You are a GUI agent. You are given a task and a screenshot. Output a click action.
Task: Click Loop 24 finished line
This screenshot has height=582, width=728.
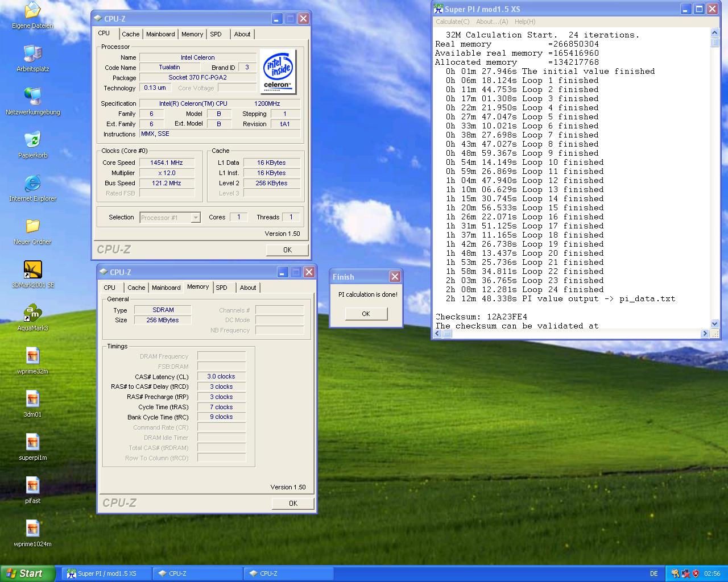(x=525, y=289)
